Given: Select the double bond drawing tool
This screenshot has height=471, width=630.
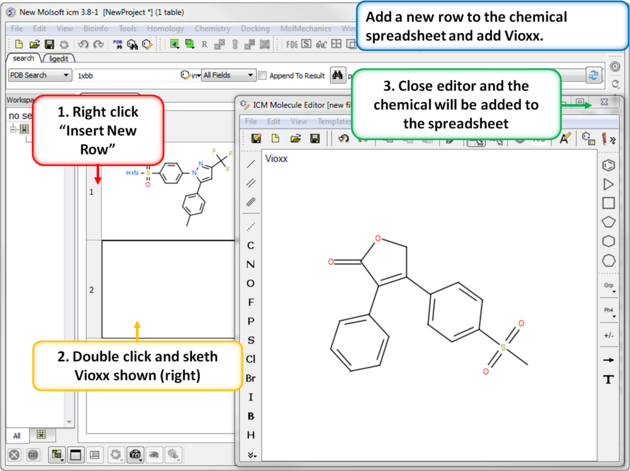Looking at the screenshot, I should (251, 183).
